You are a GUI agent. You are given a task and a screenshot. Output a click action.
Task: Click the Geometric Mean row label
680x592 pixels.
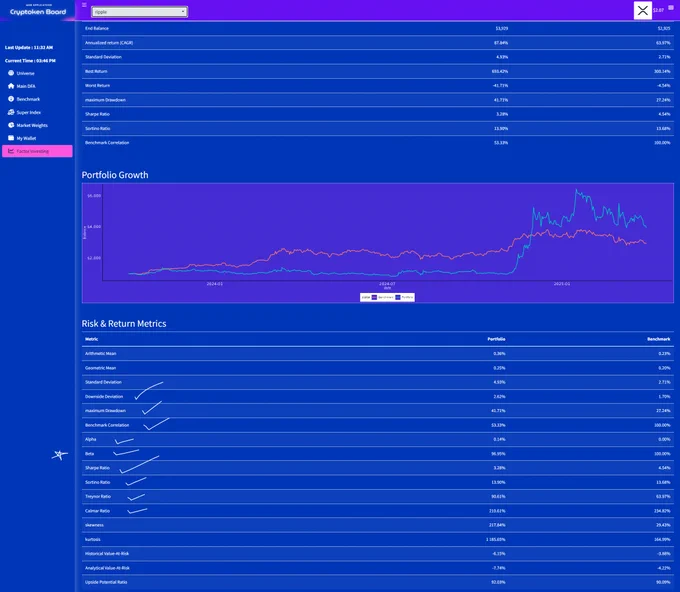pyautogui.click(x=101, y=368)
